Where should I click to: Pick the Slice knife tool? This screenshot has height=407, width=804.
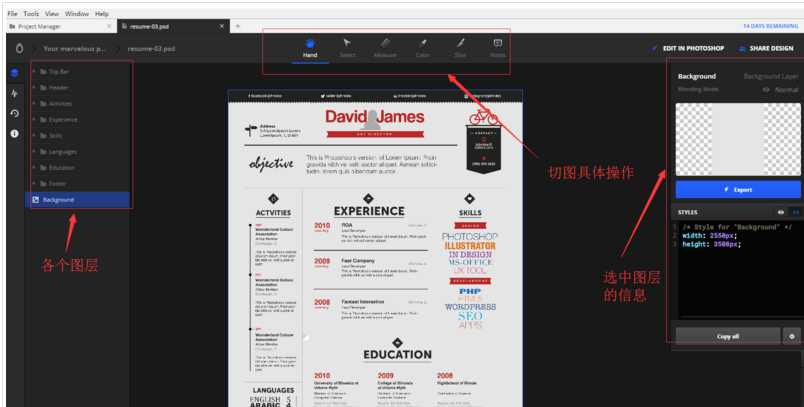click(x=460, y=47)
